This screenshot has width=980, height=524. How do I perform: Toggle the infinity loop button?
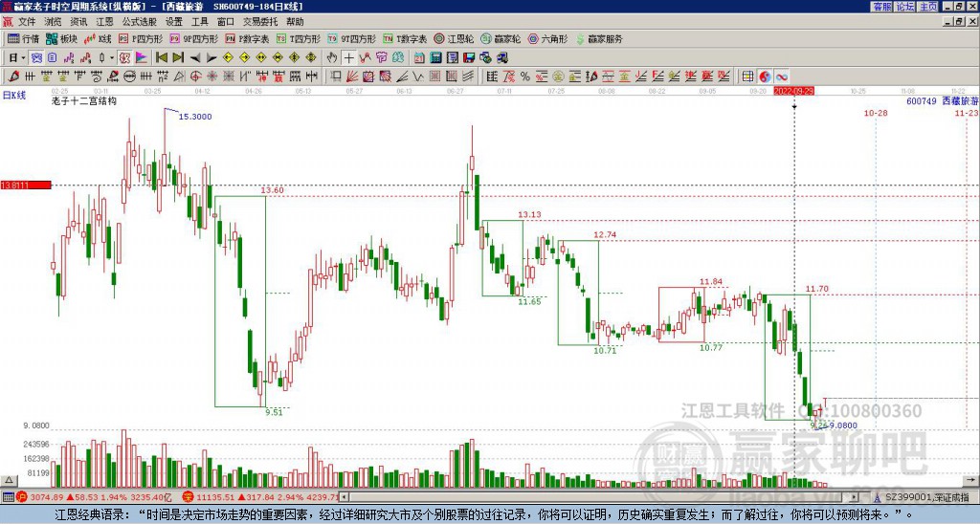(x=781, y=76)
